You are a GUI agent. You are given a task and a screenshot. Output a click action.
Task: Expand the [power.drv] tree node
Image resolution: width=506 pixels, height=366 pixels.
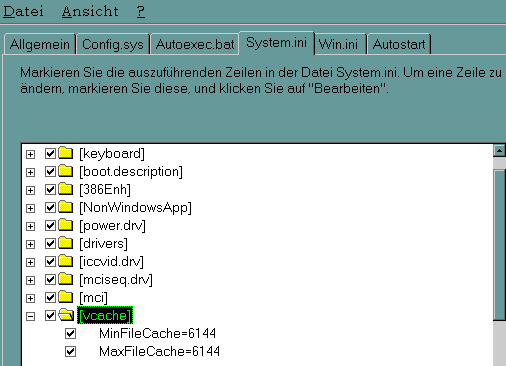point(30,226)
